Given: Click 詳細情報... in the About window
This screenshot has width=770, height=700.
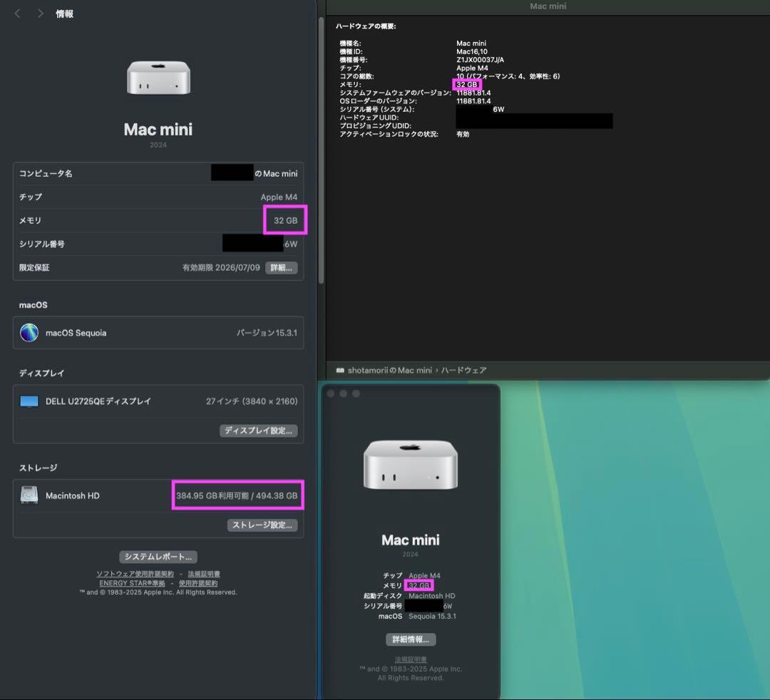Looking at the screenshot, I should tap(411, 639).
